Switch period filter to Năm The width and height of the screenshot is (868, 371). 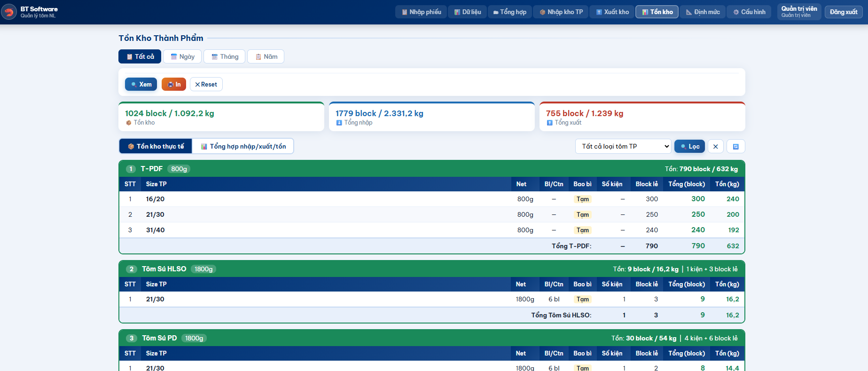pyautogui.click(x=266, y=57)
